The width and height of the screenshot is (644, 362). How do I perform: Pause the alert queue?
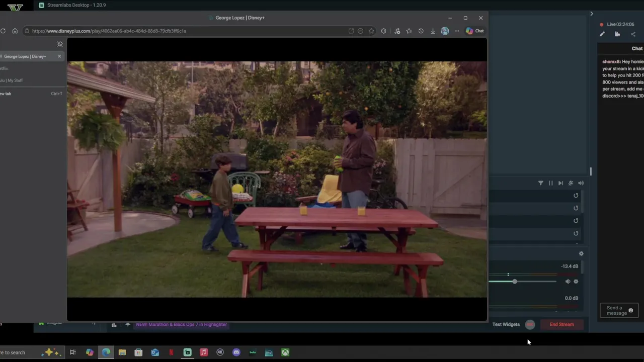click(x=550, y=183)
